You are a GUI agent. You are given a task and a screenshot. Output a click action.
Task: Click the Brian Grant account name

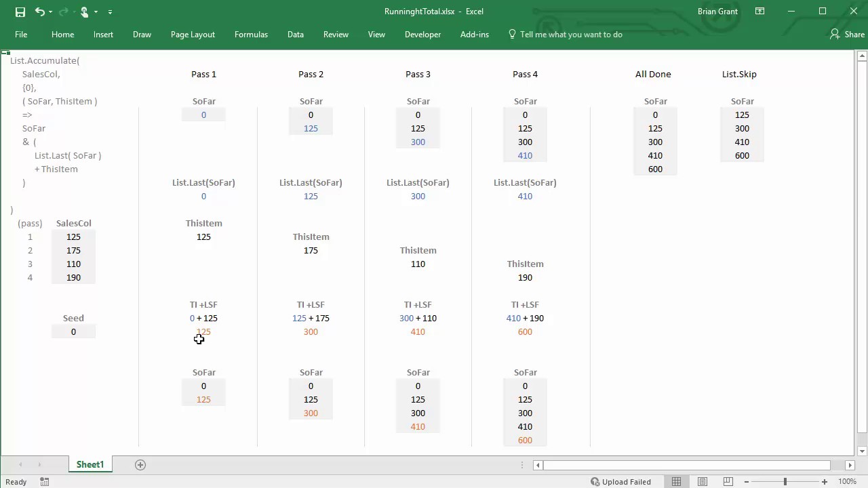coord(717,12)
